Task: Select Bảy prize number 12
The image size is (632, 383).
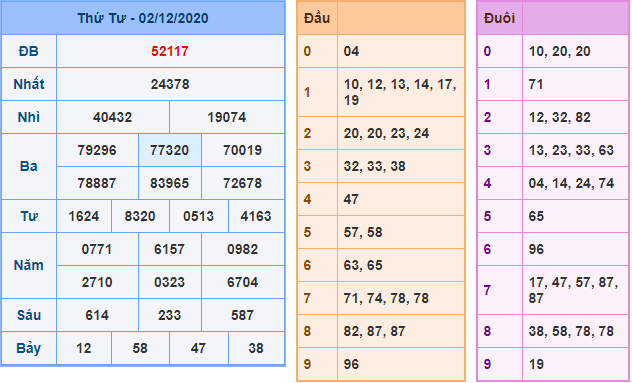Action: (x=84, y=348)
